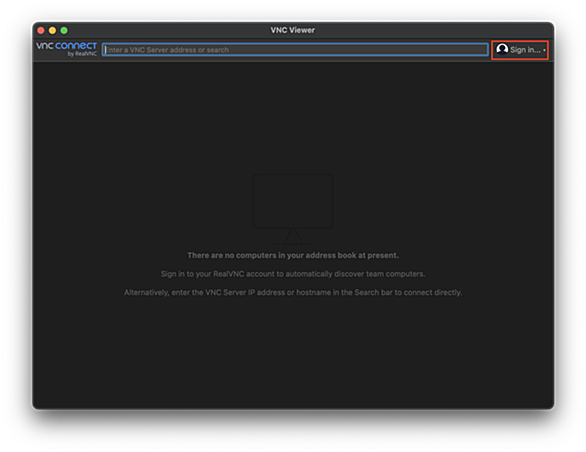
Task: Click the 'no computers in your address book' message
Action: coord(293,255)
